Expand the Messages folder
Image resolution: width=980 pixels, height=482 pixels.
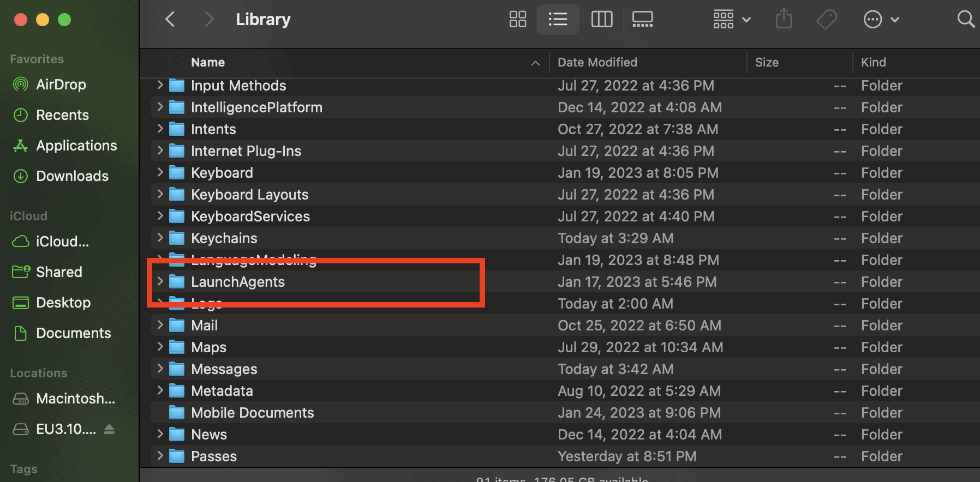[x=160, y=369]
